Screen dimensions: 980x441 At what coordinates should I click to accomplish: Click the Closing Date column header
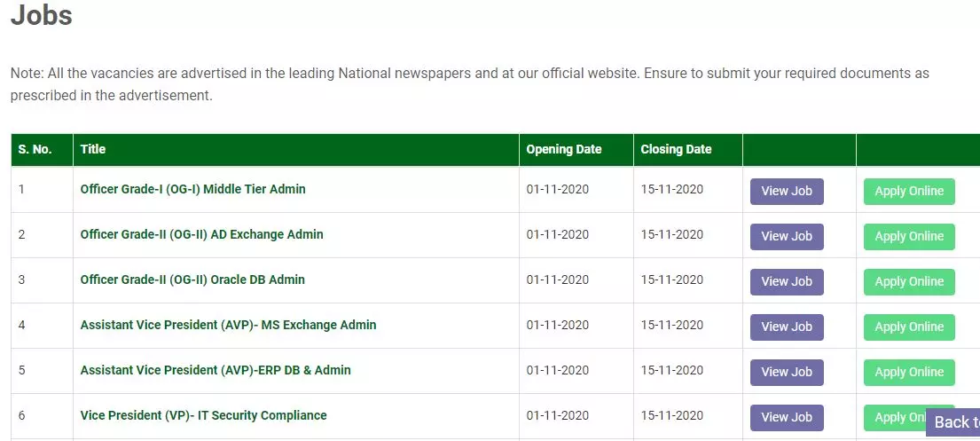[676, 149]
